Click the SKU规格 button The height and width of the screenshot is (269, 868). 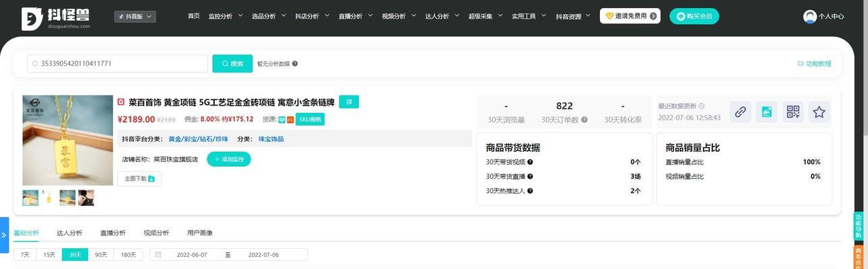[x=310, y=119]
